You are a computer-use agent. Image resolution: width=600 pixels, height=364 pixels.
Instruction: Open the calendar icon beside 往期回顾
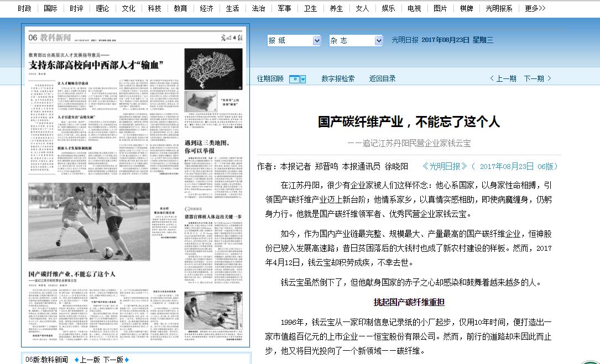pyautogui.click(x=298, y=79)
